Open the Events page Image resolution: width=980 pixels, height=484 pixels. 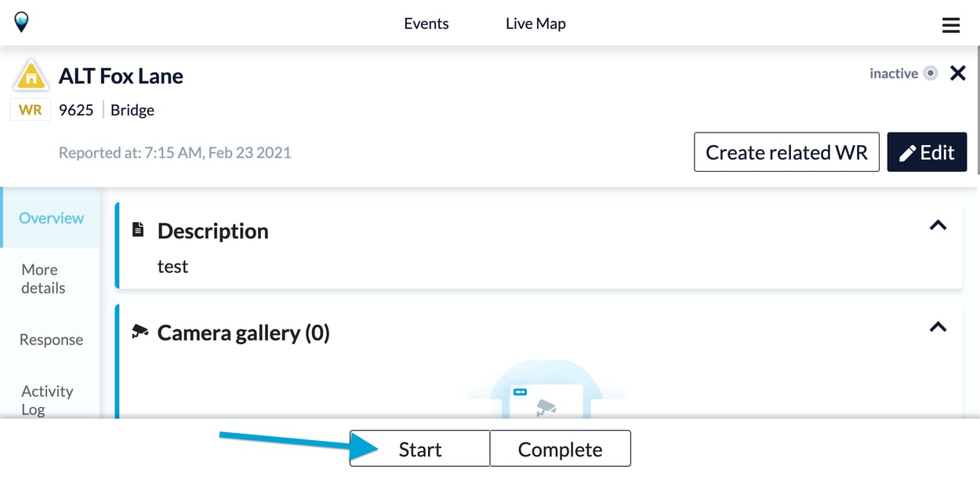point(426,24)
